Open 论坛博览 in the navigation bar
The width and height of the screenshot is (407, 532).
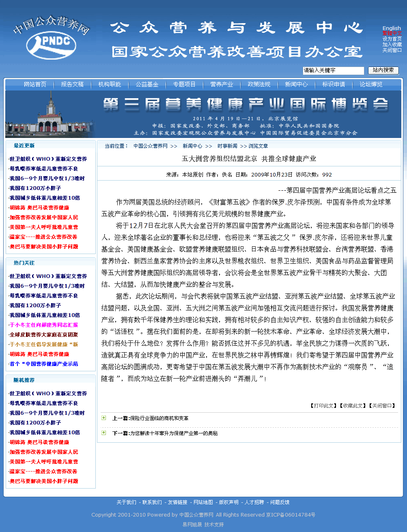371,84
